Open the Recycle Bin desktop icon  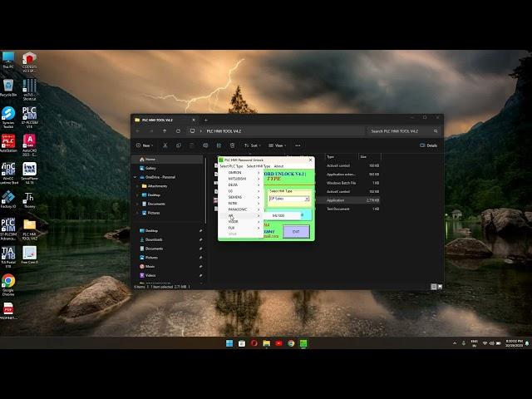8,88
